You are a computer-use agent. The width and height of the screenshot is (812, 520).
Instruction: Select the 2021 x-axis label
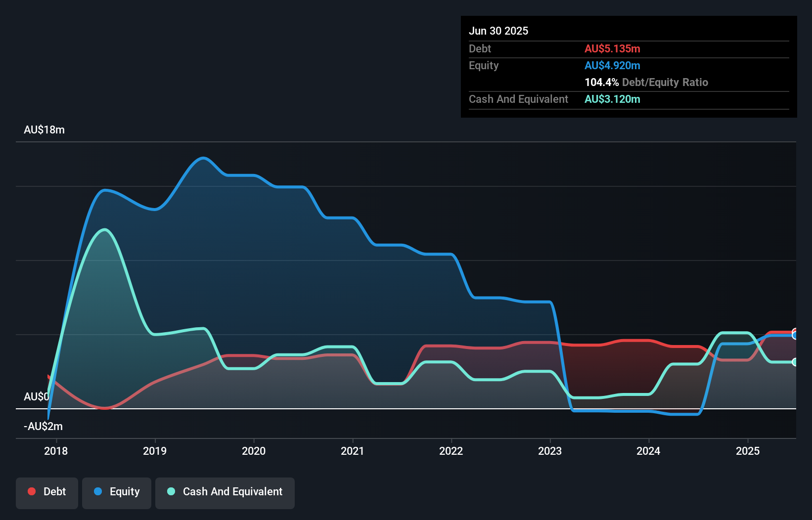(x=353, y=451)
